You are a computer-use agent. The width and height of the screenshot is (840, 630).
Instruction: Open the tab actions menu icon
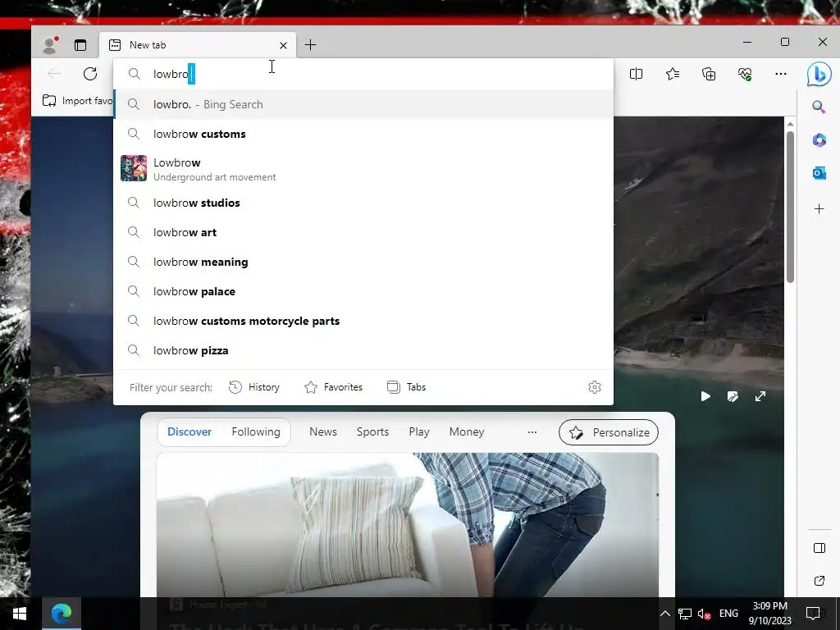point(80,46)
